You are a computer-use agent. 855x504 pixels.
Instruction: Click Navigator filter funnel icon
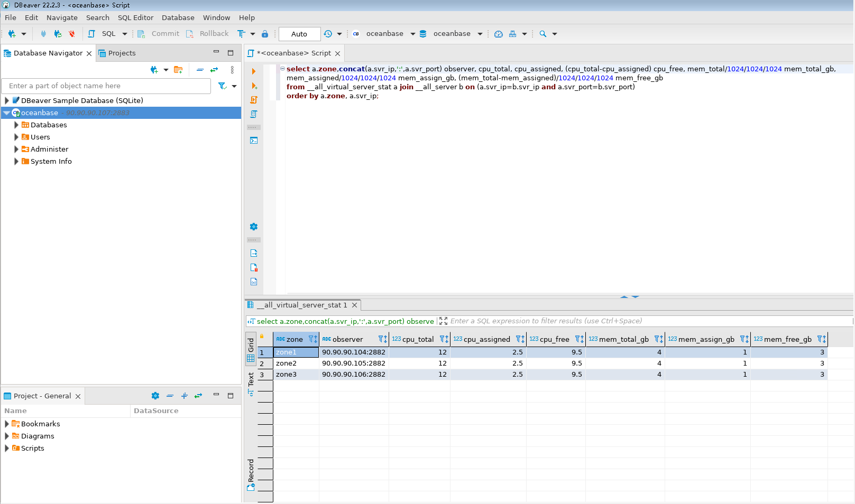coord(223,86)
